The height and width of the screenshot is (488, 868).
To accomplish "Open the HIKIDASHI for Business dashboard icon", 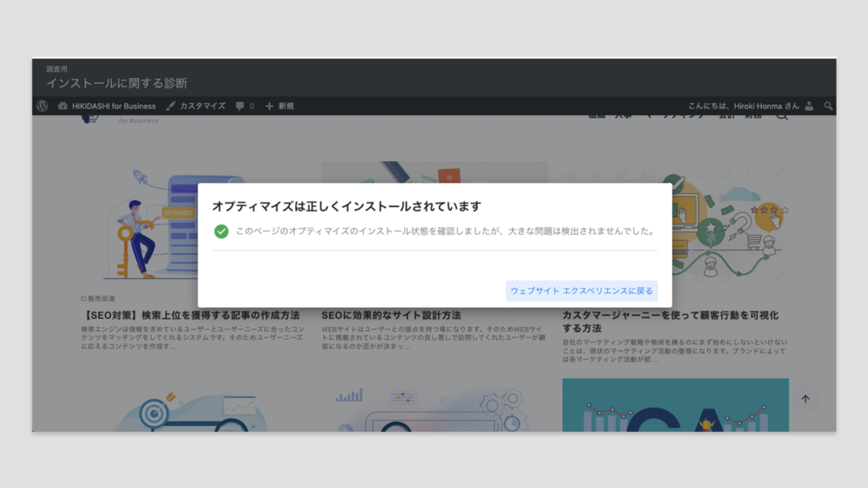I will pos(63,106).
